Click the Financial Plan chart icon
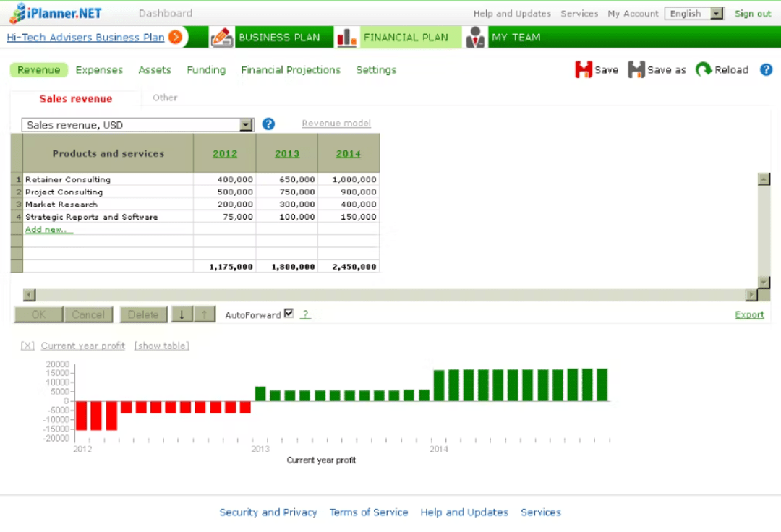The width and height of the screenshot is (781, 532). [x=346, y=37]
